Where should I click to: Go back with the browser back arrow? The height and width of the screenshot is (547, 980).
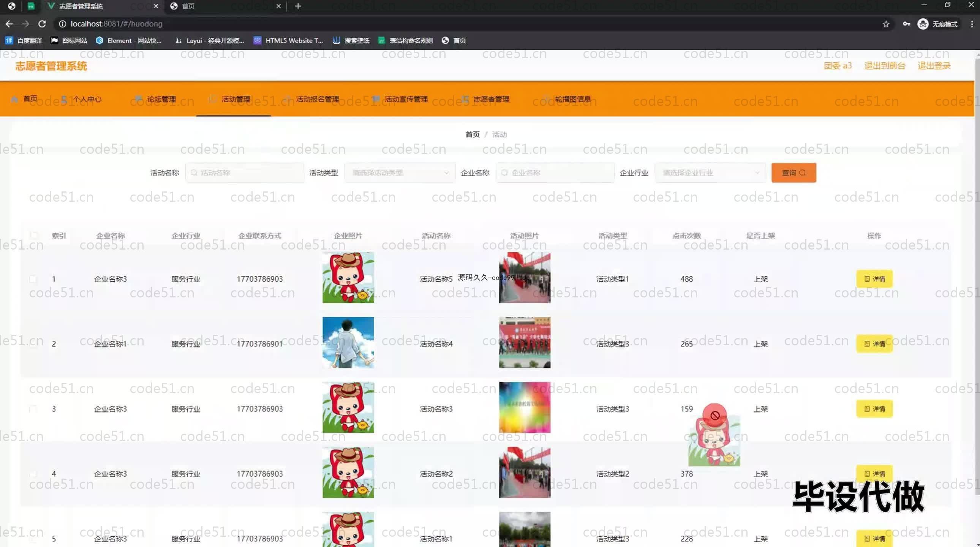click(9, 24)
